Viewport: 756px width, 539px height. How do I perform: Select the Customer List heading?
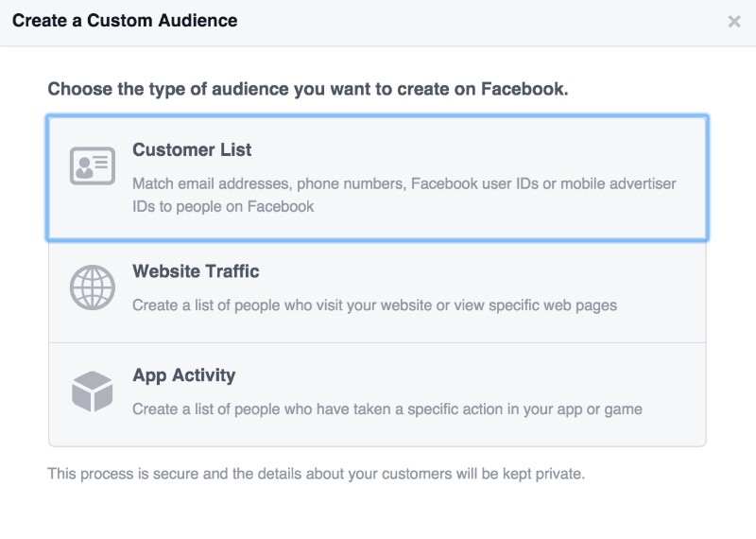[x=192, y=150]
